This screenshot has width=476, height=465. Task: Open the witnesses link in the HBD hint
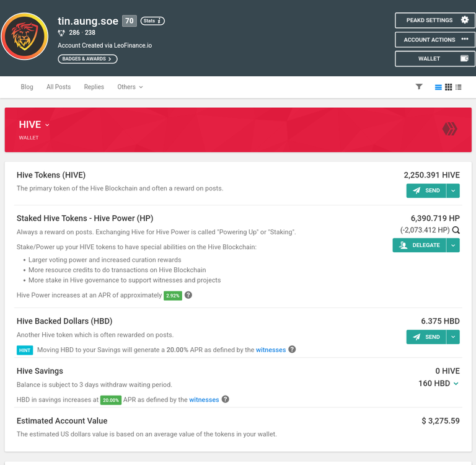coord(271,350)
